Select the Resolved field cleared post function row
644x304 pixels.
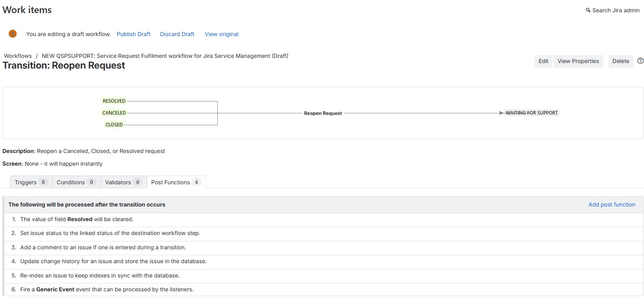tap(323, 219)
